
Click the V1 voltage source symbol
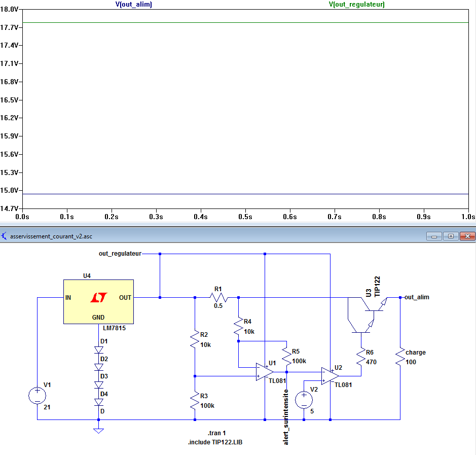38,396
